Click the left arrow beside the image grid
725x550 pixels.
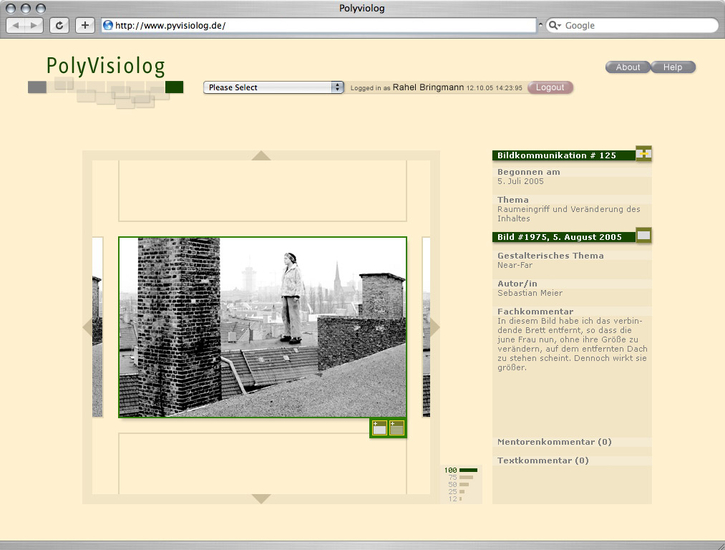[x=87, y=327]
